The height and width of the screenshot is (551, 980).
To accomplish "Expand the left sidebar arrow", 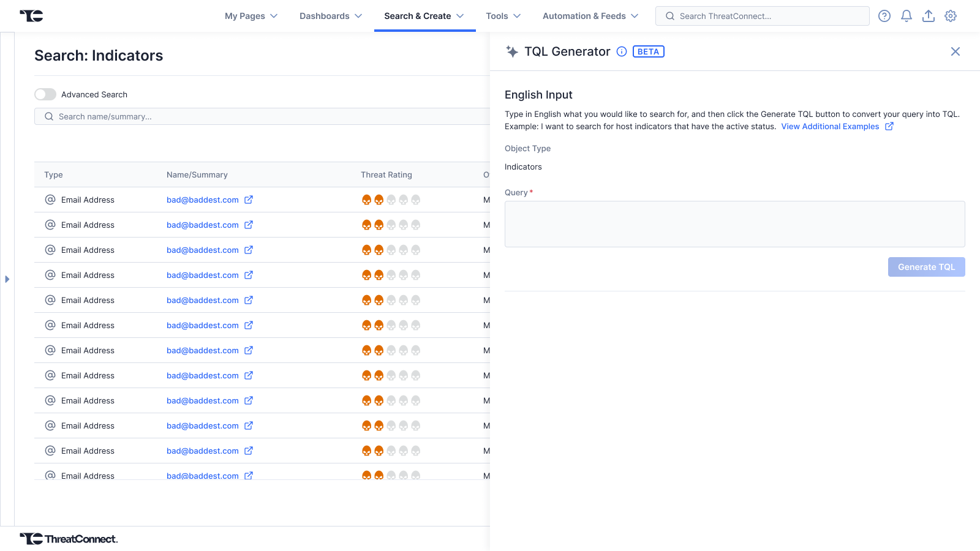I will pos(7,279).
